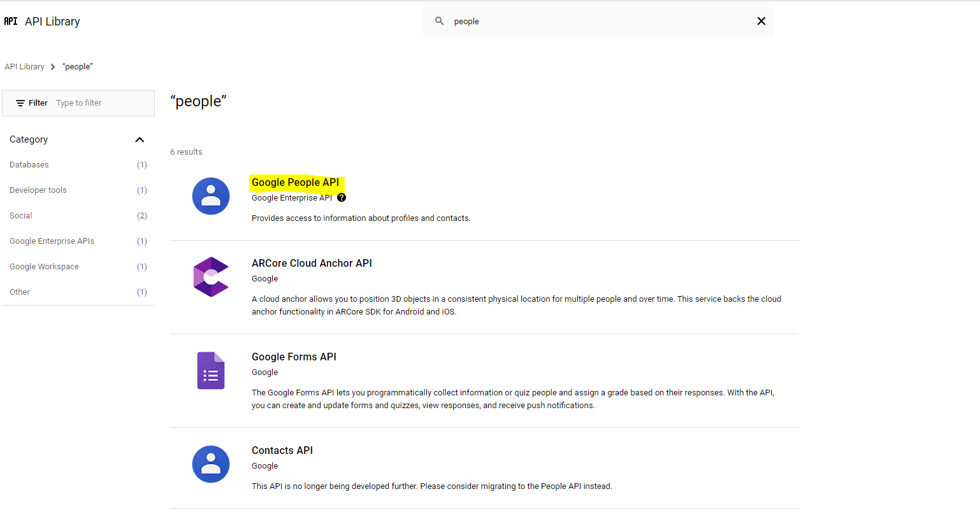Click the count (1) beside Google Workspace
The image size is (980, 517).
coord(142,267)
